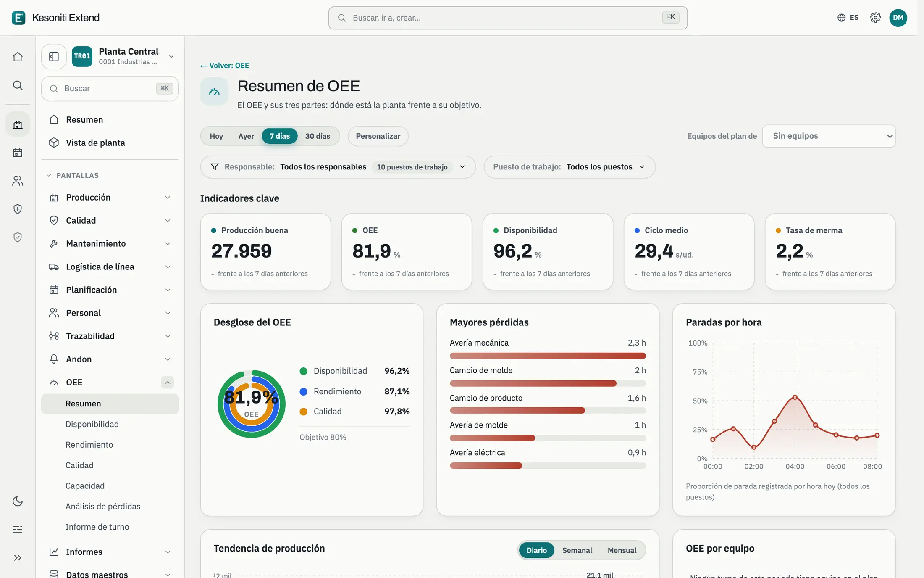Switch to dark mode moon icon
The width and height of the screenshot is (924, 578).
(18, 501)
